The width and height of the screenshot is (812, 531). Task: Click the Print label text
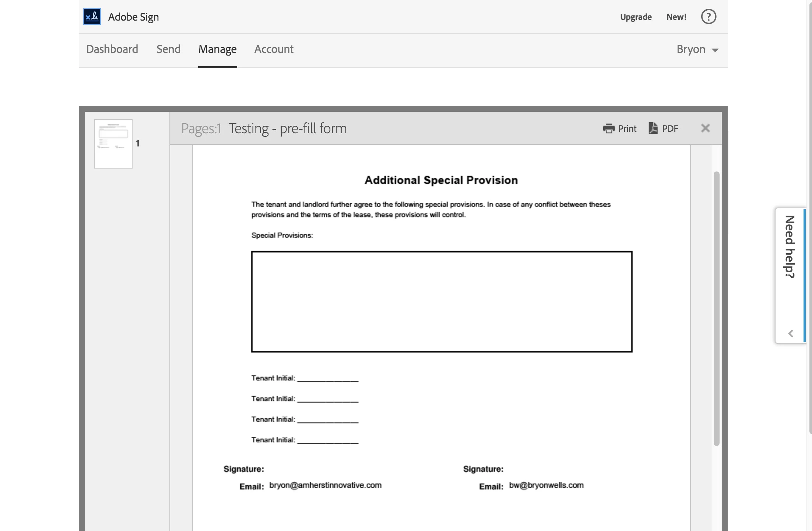[627, 128]
